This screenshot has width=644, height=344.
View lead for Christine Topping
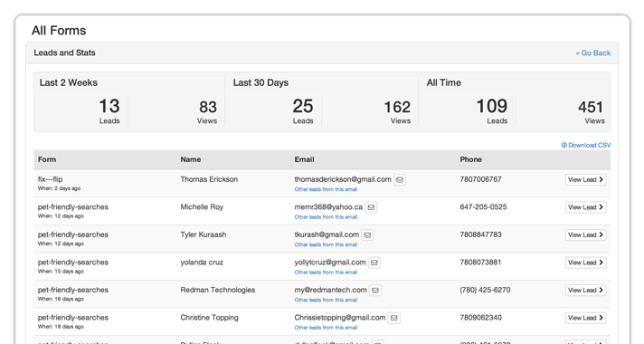point(585,318)
